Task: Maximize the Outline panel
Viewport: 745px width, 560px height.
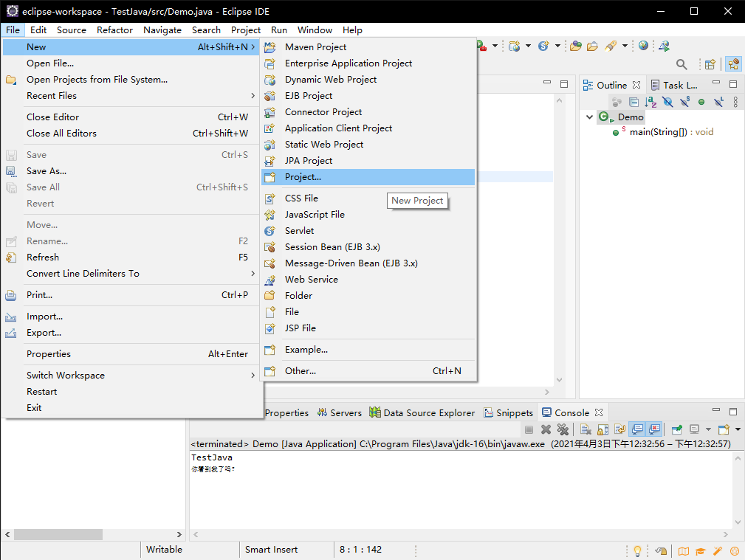Action: 733,84
